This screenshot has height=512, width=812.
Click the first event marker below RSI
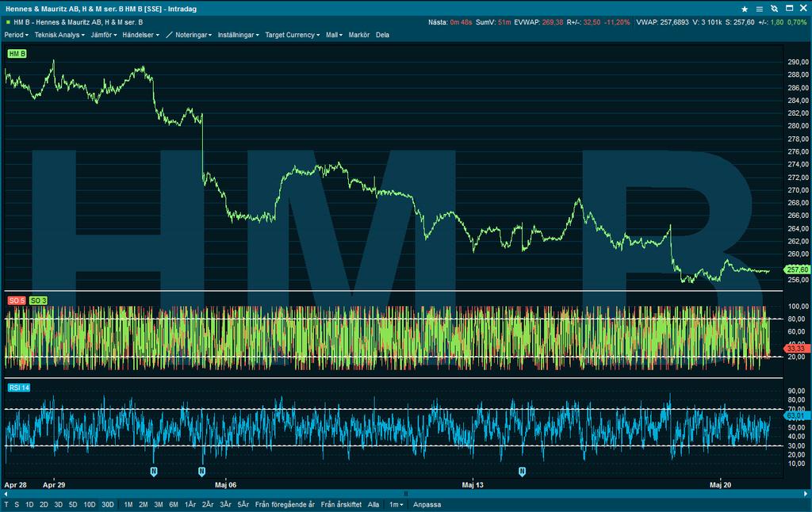154,471
